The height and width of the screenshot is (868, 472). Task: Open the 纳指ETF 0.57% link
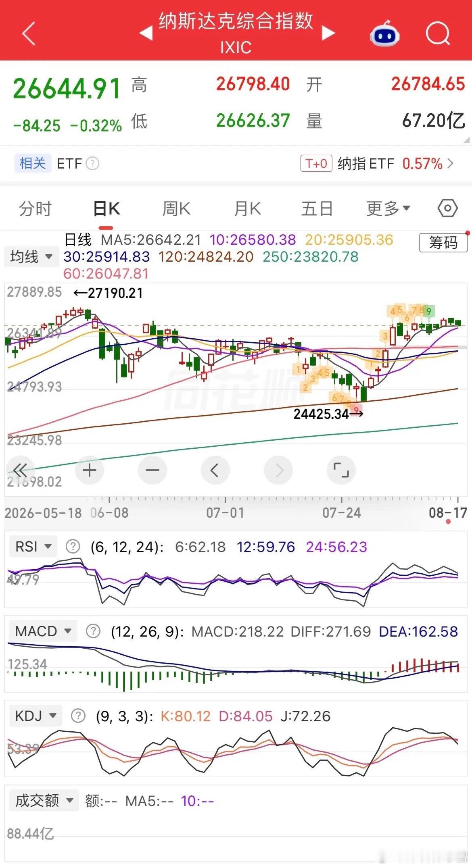[x=395, y=164]
